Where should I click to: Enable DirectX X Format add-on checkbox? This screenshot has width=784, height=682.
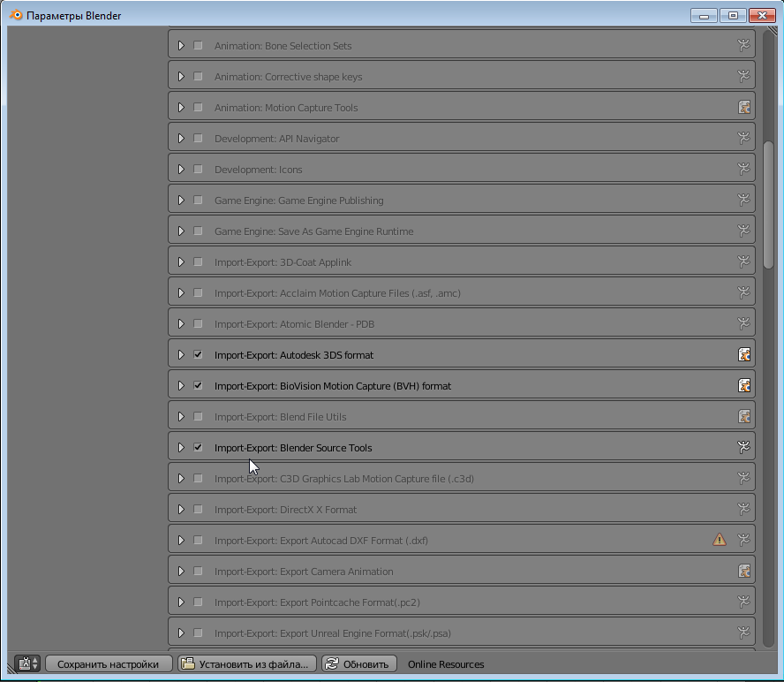(198, 509)
